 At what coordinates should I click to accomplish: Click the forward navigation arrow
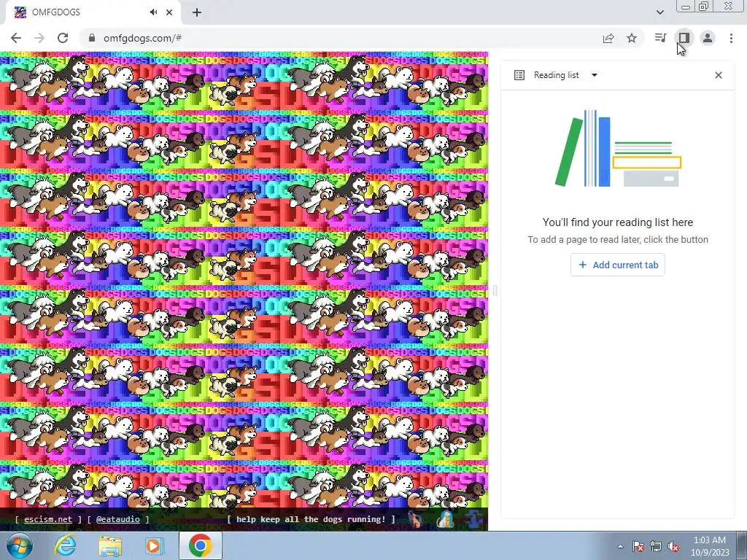click(x=39, y=38)
